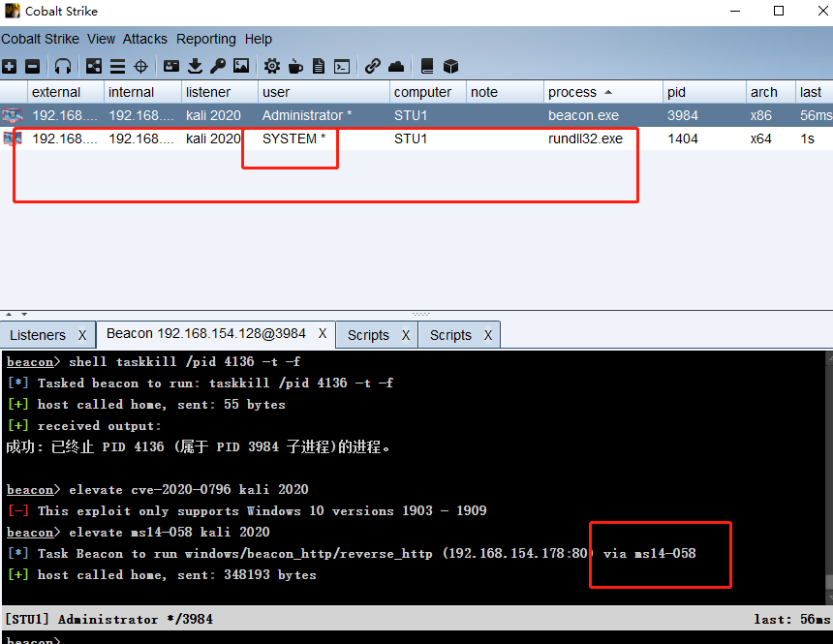Screen dimensions: 833x644
Task: Click the Cobalt Strike title bar app icon
Action: tap(13, 11)
